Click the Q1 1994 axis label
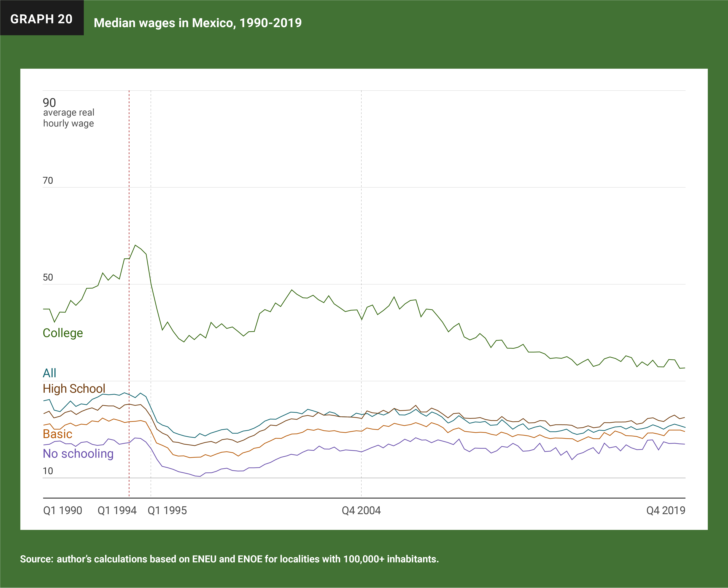 point(117,510)
